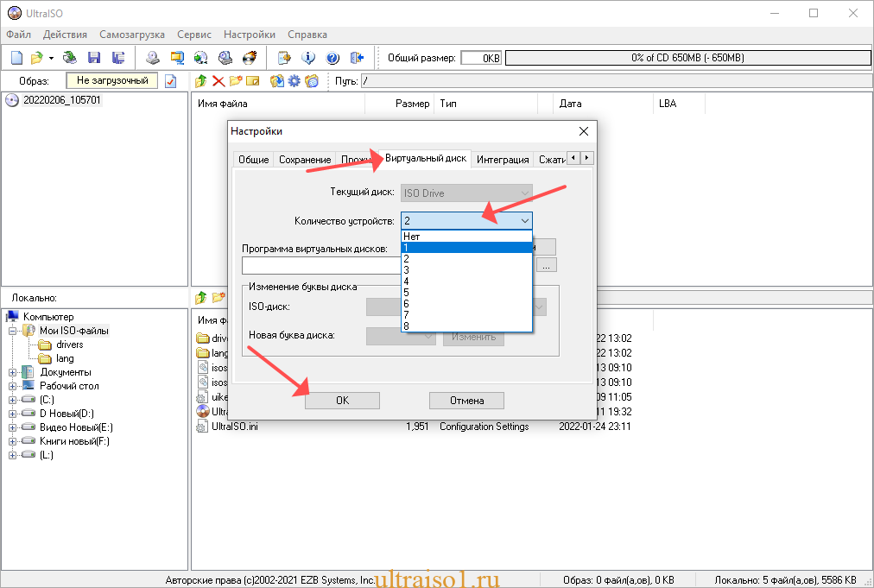Viewport: 874px width, 588px height.
Task: Select the Виртуальный диск tab
Action: pyautogui.click(x=426, y=158)
